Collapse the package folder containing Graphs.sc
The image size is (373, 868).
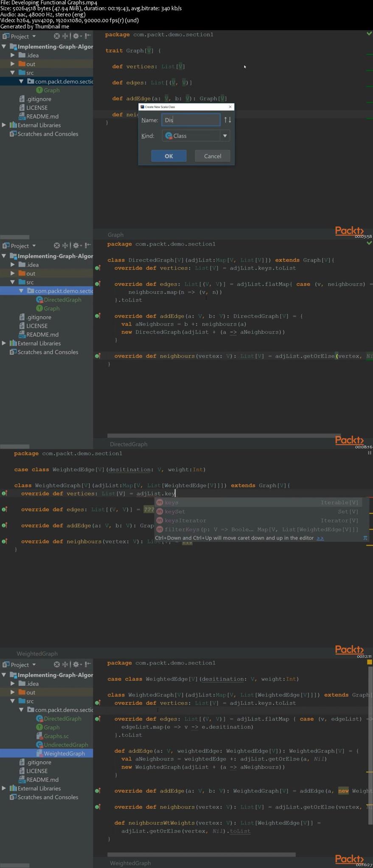click(x=21, y=709)
